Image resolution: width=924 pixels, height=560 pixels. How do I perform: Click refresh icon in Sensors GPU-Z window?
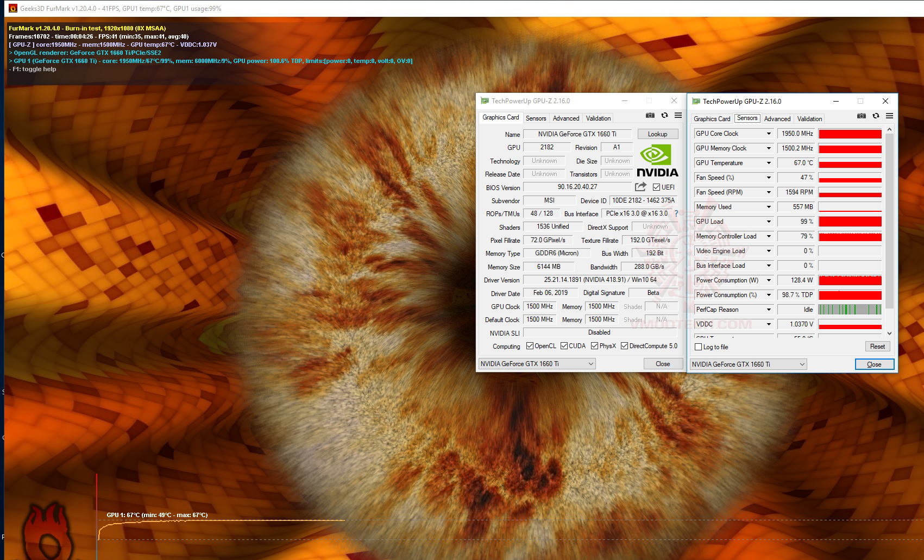(876, 116)
